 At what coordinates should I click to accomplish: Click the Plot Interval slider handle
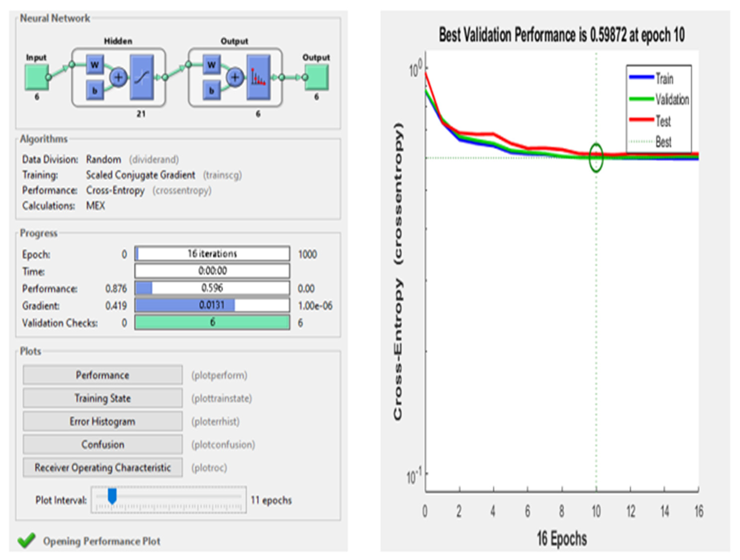[112, 495]
